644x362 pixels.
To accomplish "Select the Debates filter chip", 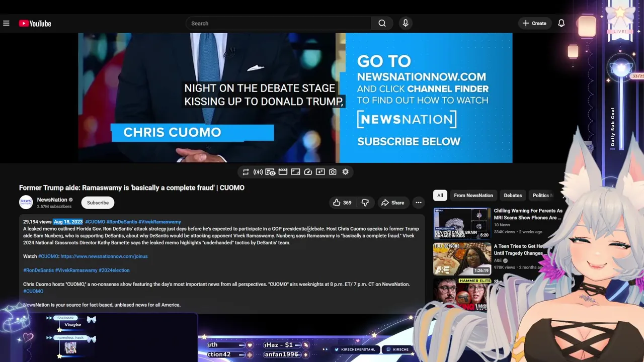I will click(513, 195).
